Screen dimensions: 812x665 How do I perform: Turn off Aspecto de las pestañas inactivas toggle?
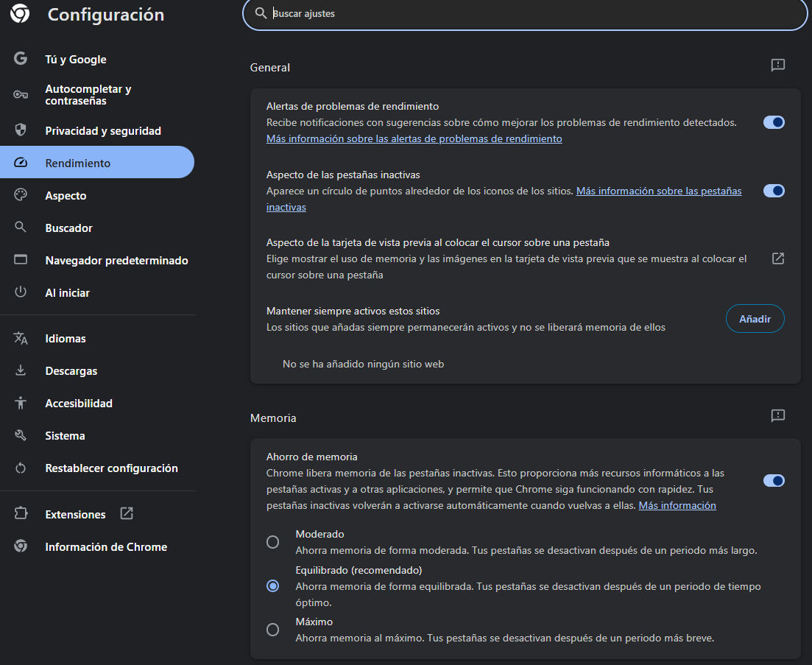point(773,191)
